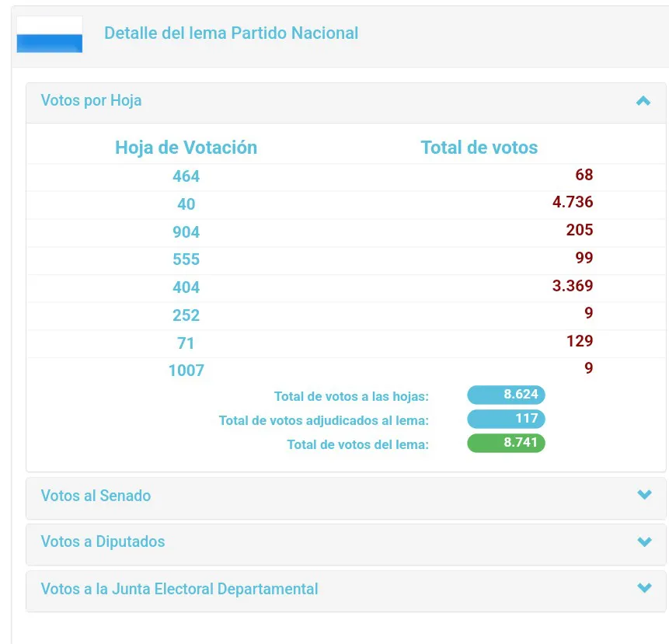Open Votos a la Junta Electoral Departamental
The height and width of the screenshot is (644, 669).
179,589
